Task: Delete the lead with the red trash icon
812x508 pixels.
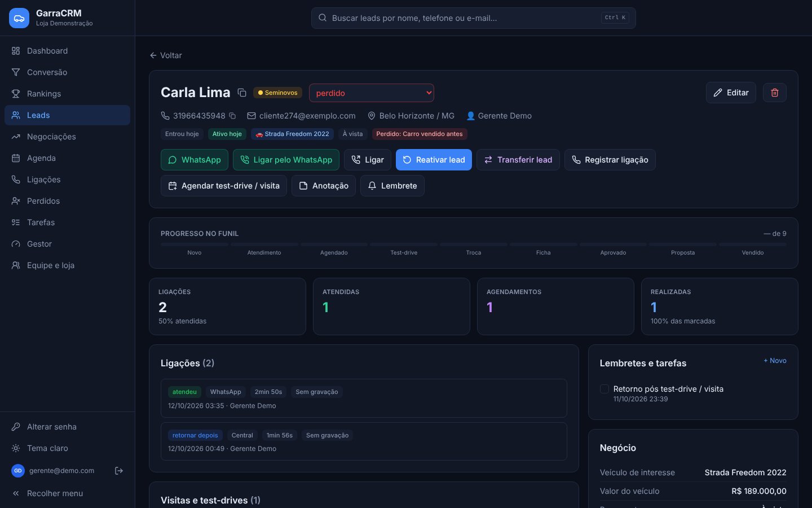Action: 775,93
